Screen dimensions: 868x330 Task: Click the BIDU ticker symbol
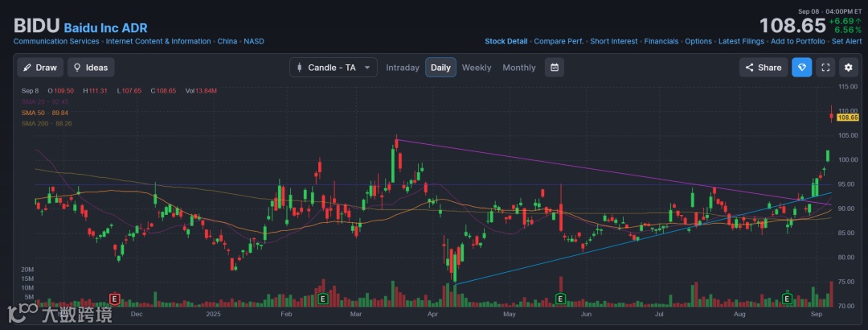click(x=36, y=26)
